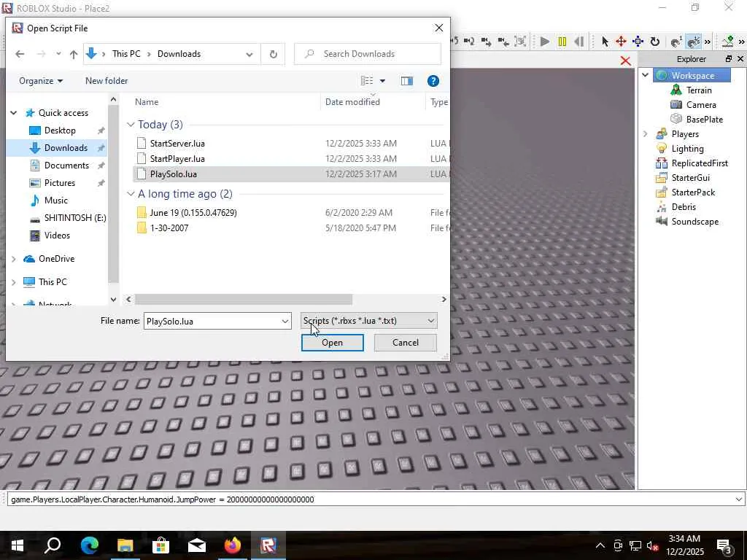
Task: Click the Search Downloads field
Action: pos(368,54)
